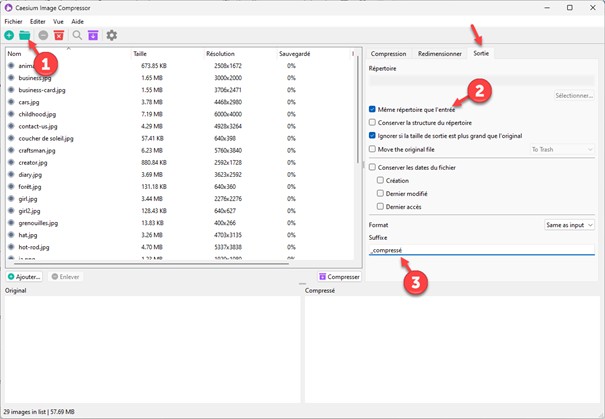Viewport: 605px width, 419px height.
Task: Click the magnifier preview icon
Action: (x=77, y=35)
